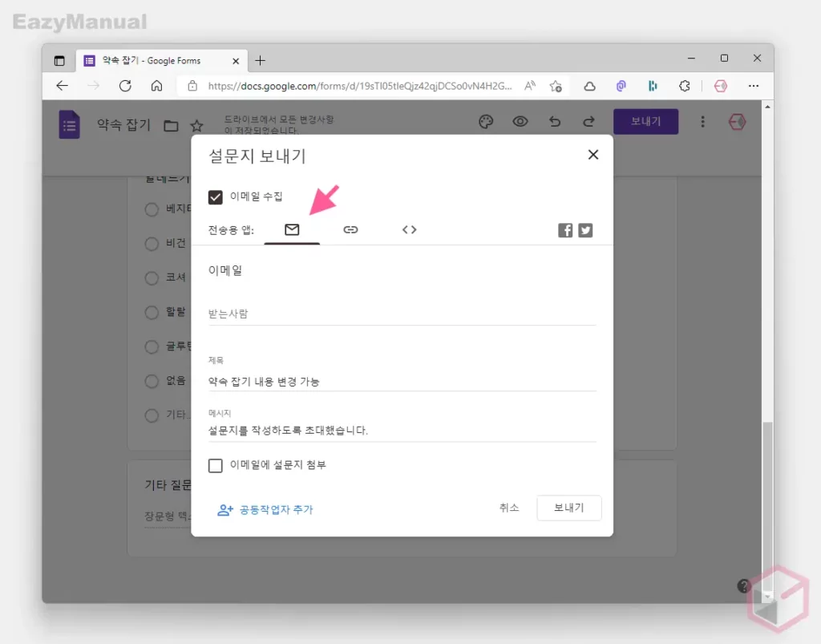Preview the form using the eye icon
The image size is (821, 644).
[520, 121]
